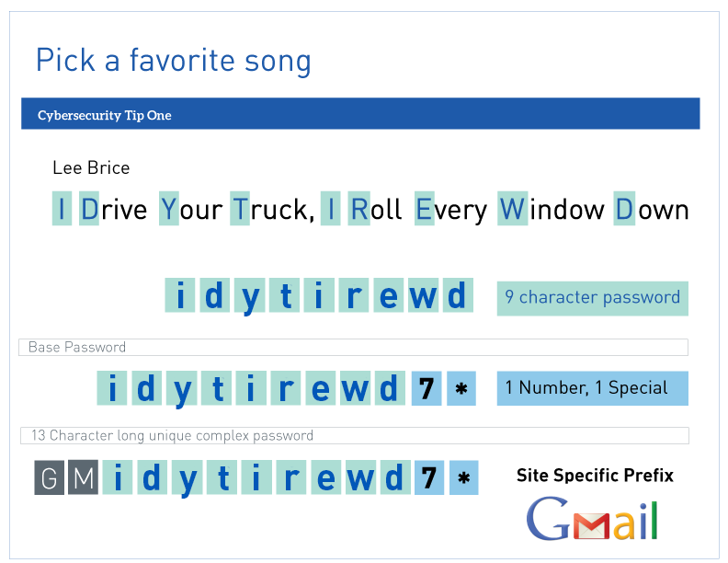Click the asterisk tile in bottom password row
This screenshot has height=563, width=728.
point(463,478)
